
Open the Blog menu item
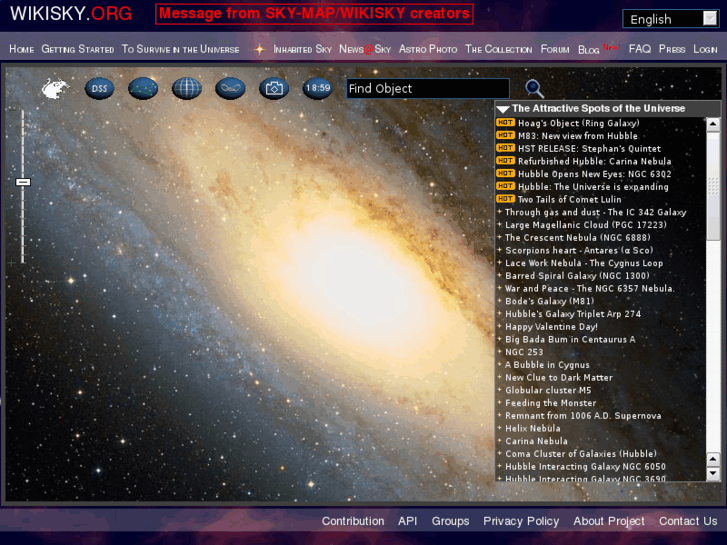[588, 50]
